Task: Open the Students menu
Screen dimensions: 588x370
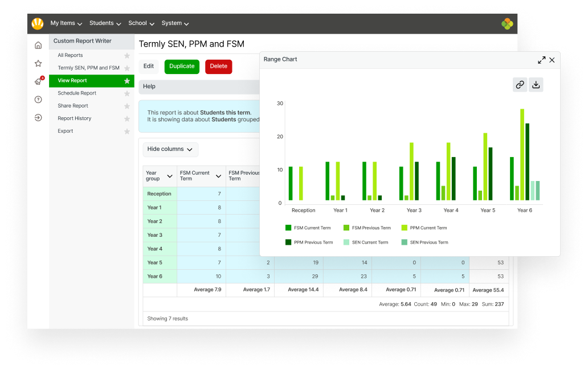Action: click(x=105, y=23)
